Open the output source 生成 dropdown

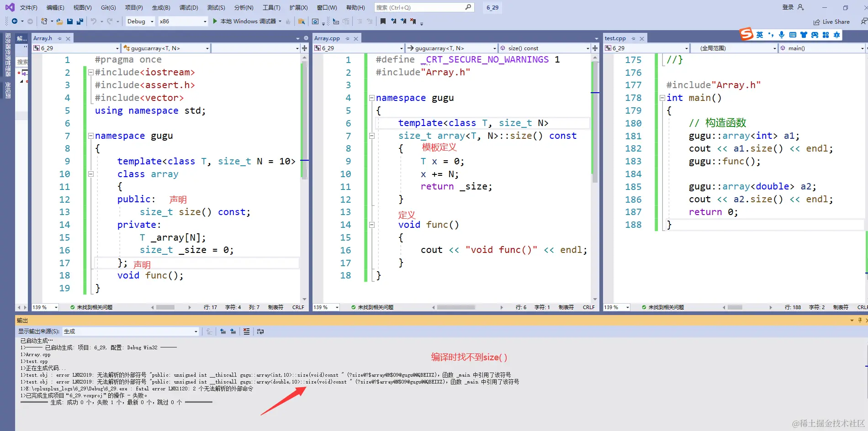coord(131,331)
